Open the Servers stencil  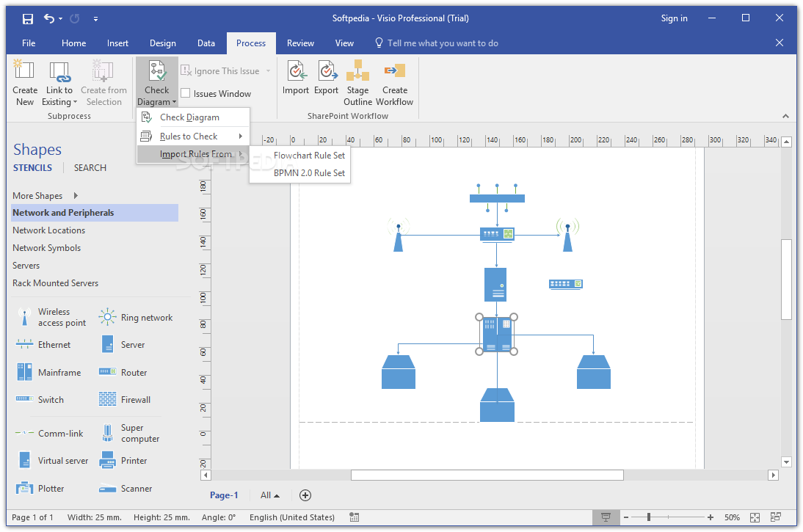click(x=26, y=265)
